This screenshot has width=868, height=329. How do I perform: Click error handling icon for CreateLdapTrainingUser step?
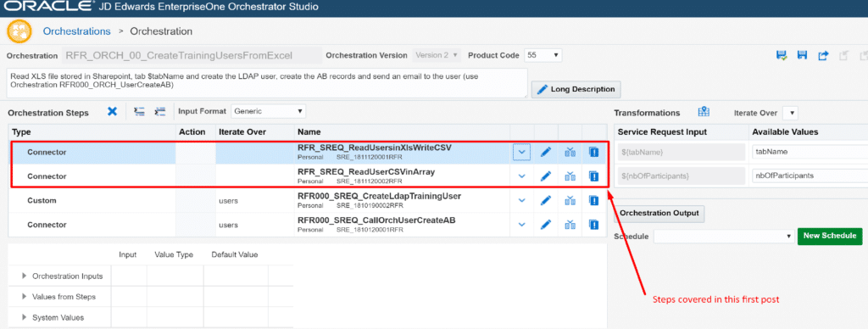coord(594,200)
